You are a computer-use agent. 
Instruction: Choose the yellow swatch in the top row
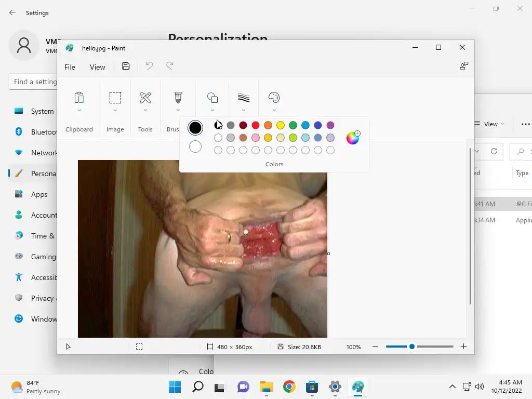point(280,125)
